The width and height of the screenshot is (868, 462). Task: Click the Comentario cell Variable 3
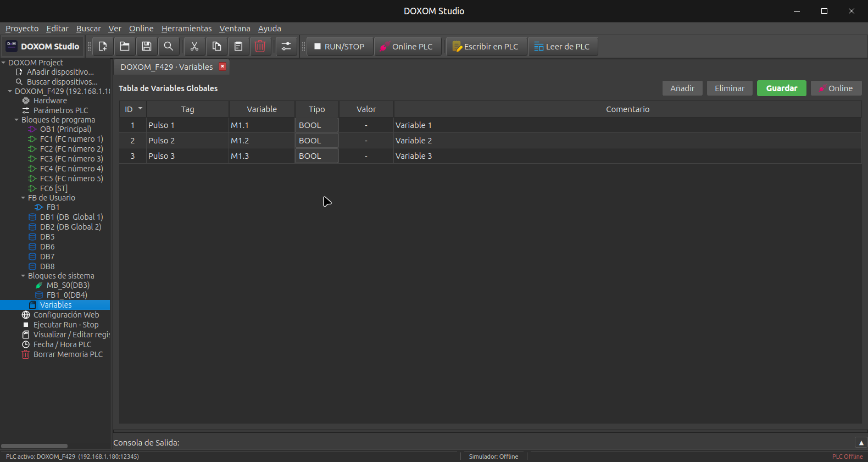pyautogui.click(x=627, y=156)
